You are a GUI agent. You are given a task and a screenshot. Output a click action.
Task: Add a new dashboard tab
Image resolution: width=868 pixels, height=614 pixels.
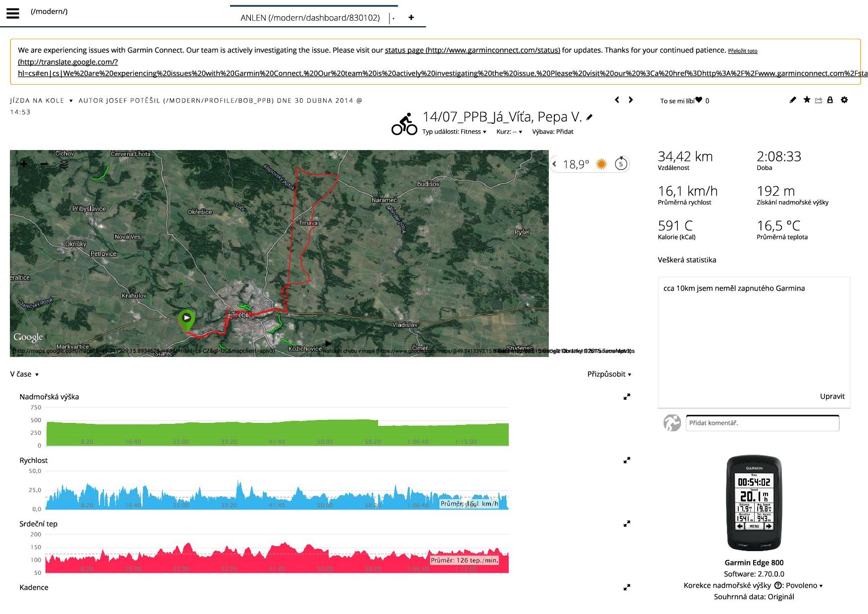(x=411, y=17)
